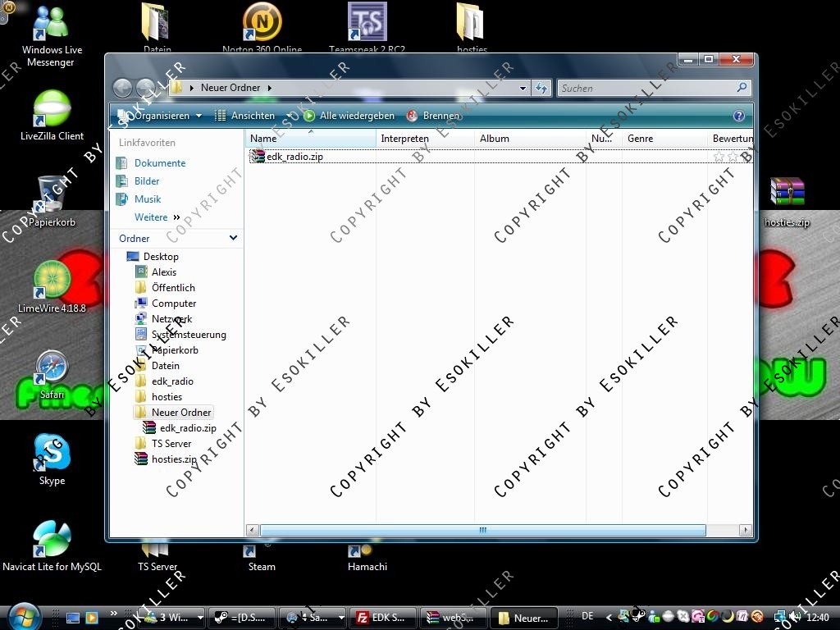Select Systemsteuerung in the folder tree

point(189,335)
